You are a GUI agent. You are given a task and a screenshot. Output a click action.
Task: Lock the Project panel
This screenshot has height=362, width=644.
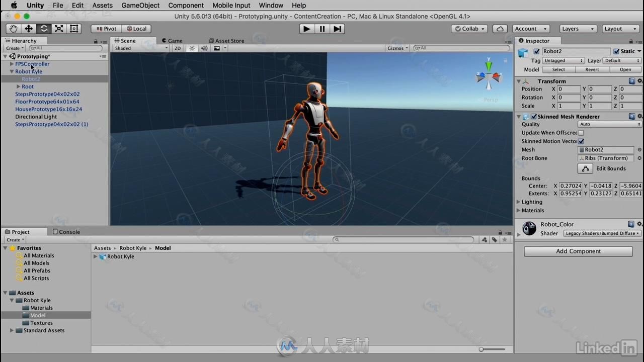point(500,232)
